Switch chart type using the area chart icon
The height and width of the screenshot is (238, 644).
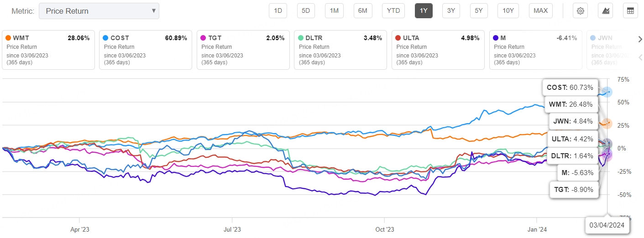point(606,10)
